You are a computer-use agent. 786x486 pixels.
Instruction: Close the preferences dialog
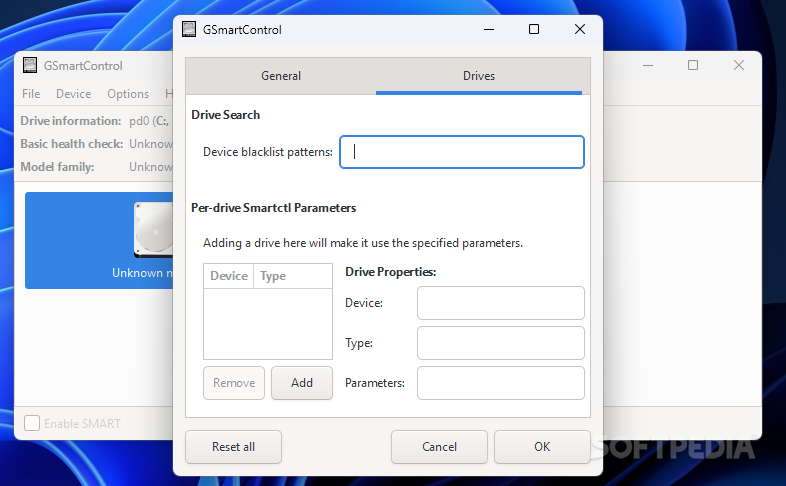pos(579,30)
